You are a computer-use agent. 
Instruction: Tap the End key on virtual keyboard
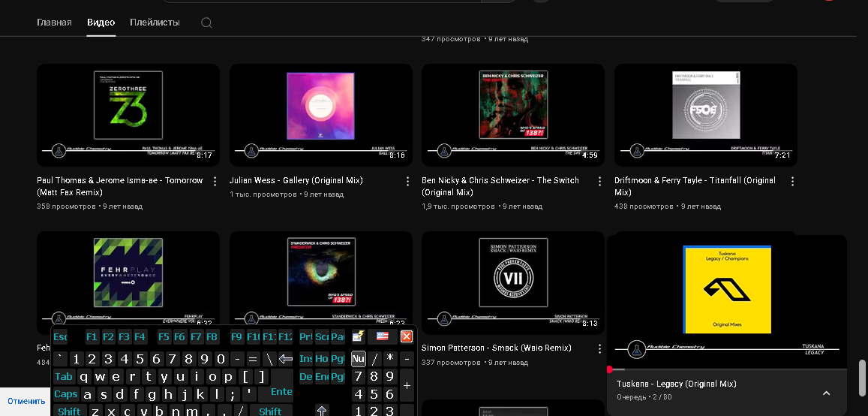[x=322, y=377]
